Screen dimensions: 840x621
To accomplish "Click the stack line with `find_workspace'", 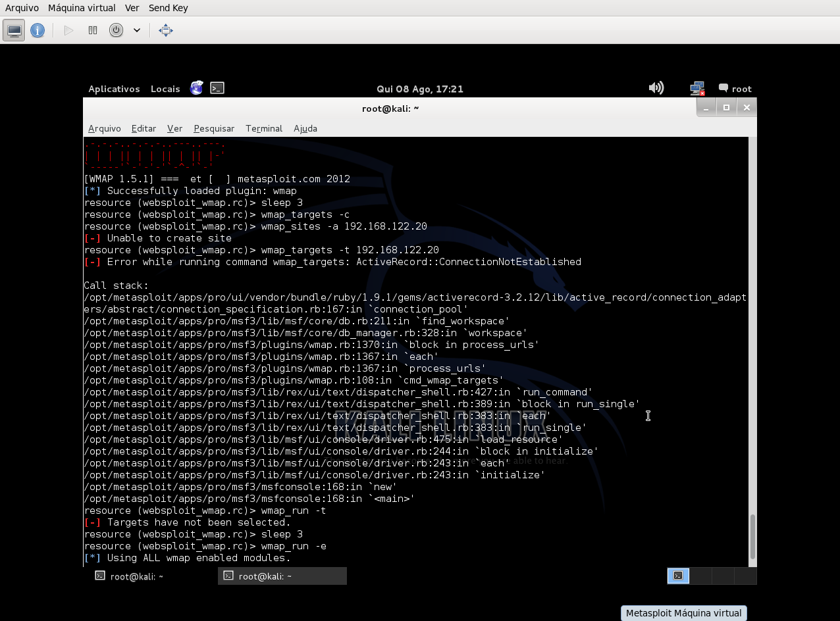I will coord(297,321).
